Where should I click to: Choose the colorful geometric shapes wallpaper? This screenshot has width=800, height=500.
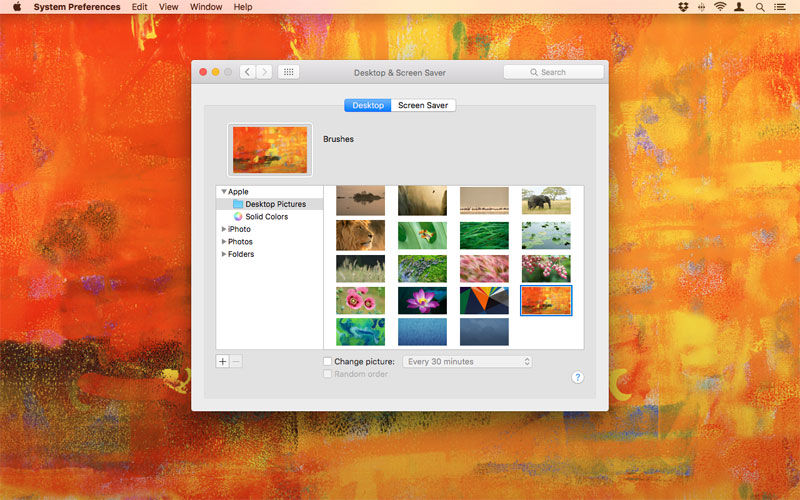tap(484, 300)
